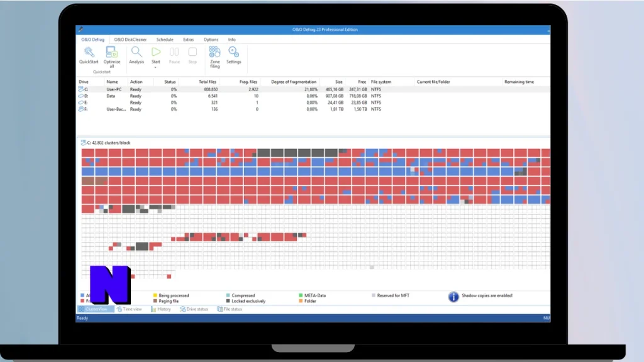Image resolution: width=644 pixels, height=362 pixels.
Task: Click the yellow Being processed legend swatch
Action: point(155,295)
